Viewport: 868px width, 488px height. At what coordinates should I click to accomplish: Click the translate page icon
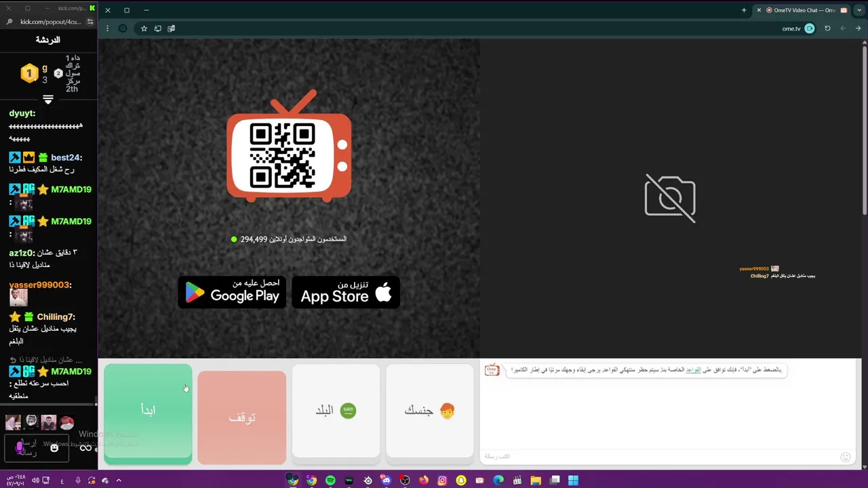[171, 28]
